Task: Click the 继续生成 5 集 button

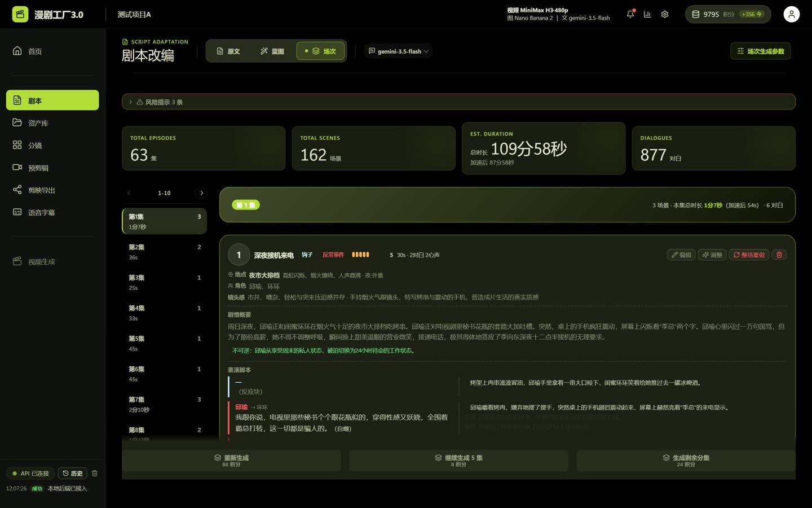Action: coord(458,461)
